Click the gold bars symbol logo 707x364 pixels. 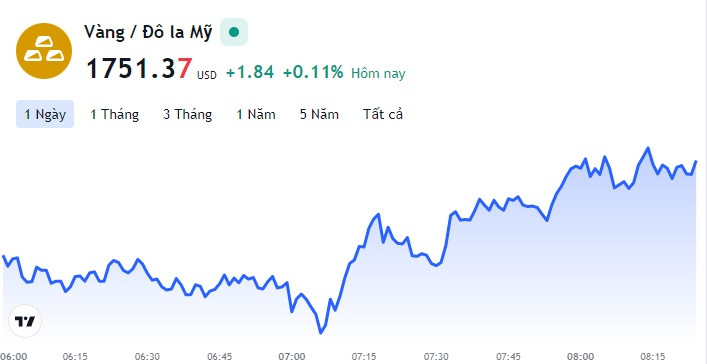[x=44, y=51]
